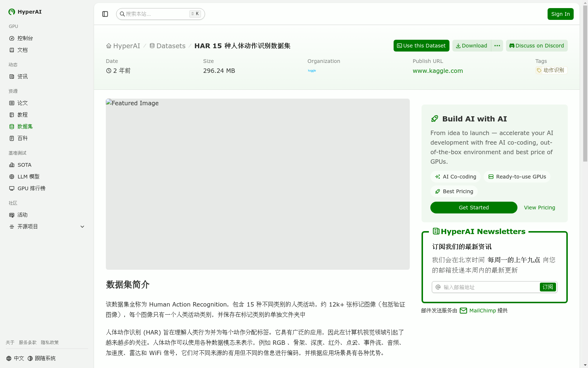Select the 数据集 datasets item

pyautogui.click(x=47, y=127)
